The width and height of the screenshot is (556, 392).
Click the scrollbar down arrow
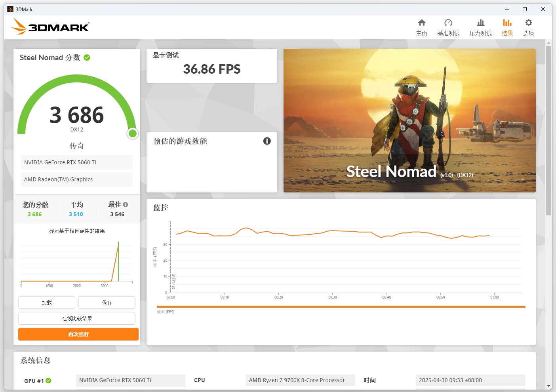click(x=548, y=386)
